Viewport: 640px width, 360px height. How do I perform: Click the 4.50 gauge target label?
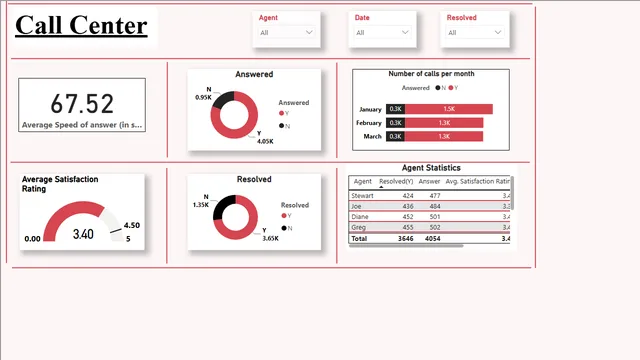pos(131,225)
